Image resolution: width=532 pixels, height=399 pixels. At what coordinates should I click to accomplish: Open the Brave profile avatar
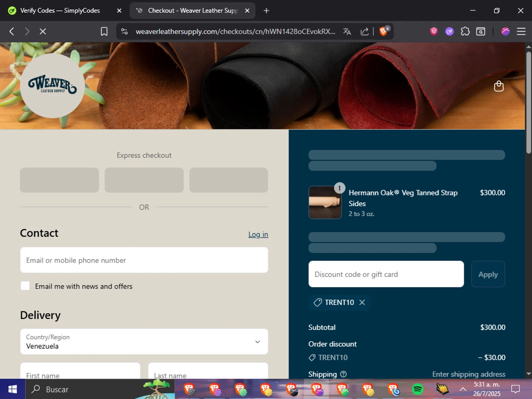(x=505, y=32)
